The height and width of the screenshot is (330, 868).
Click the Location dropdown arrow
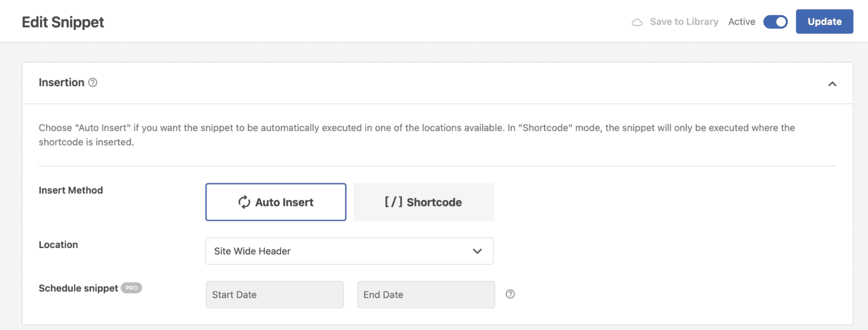(x=477, y=251)
